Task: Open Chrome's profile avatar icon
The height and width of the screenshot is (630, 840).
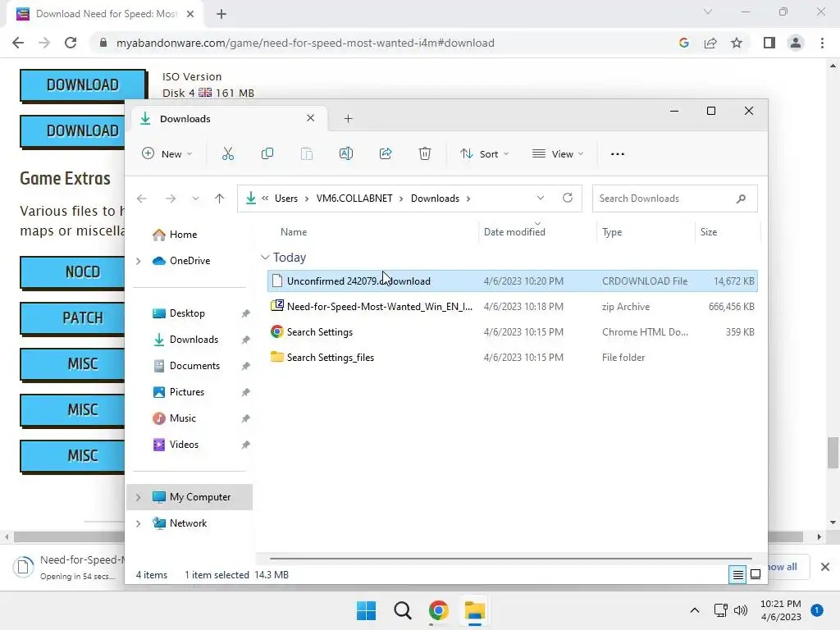Action: point(796,43)
